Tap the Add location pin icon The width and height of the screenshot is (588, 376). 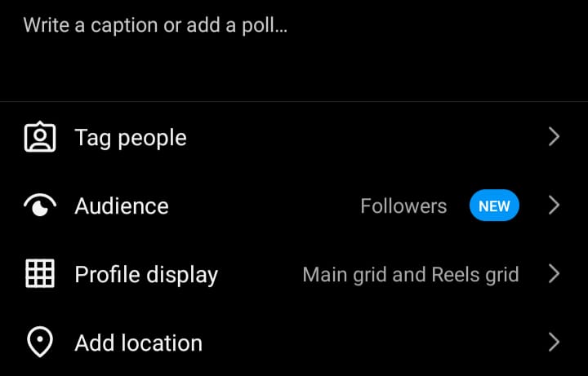click(x=40, y=342)
